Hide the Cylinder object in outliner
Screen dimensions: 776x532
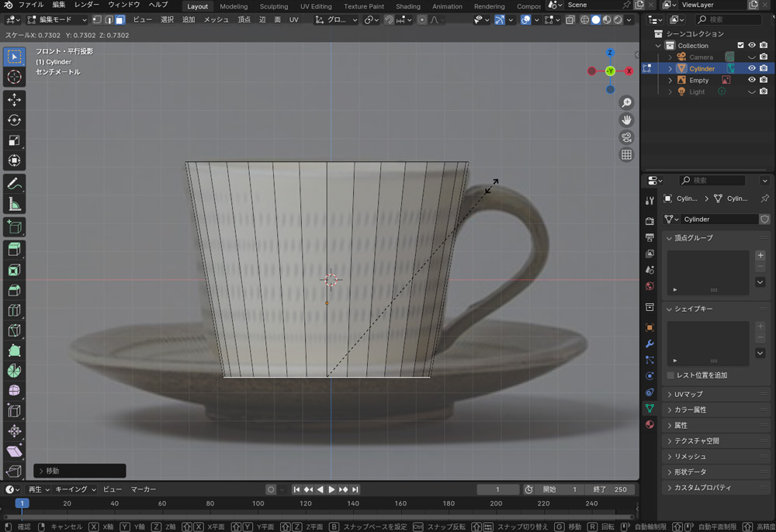point(751,68)
